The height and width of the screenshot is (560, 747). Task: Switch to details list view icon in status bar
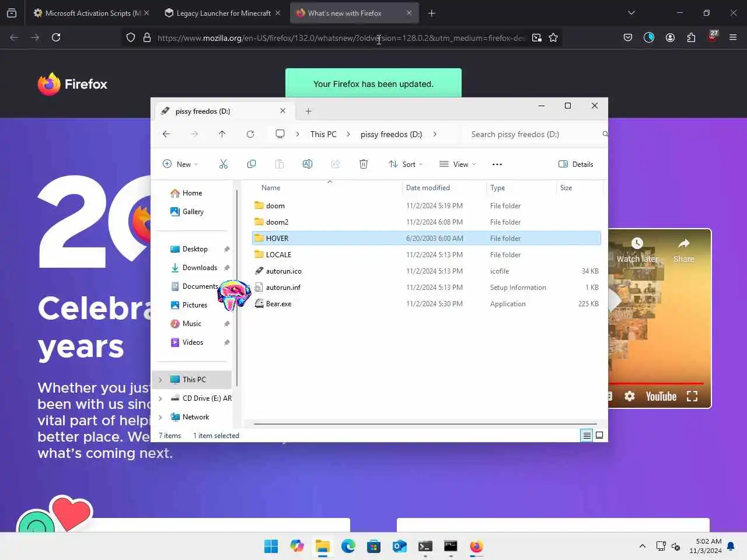click(587, 435)
